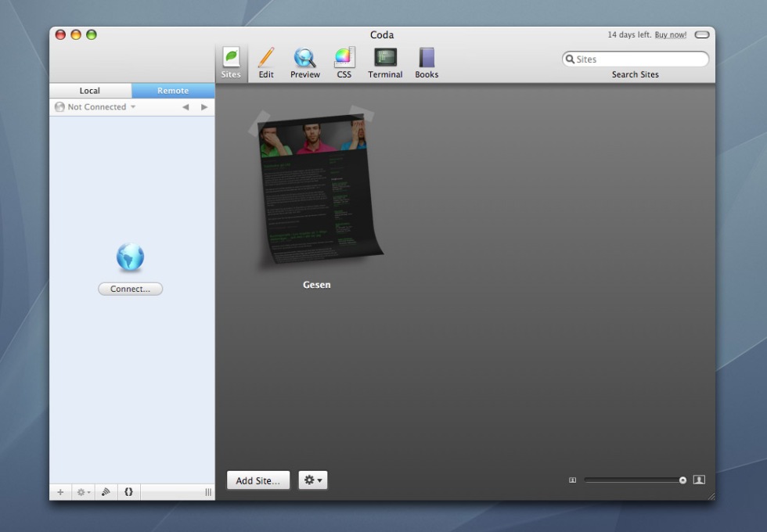
Task: Click the large thumbnail size icon
Action: [699, 480]
